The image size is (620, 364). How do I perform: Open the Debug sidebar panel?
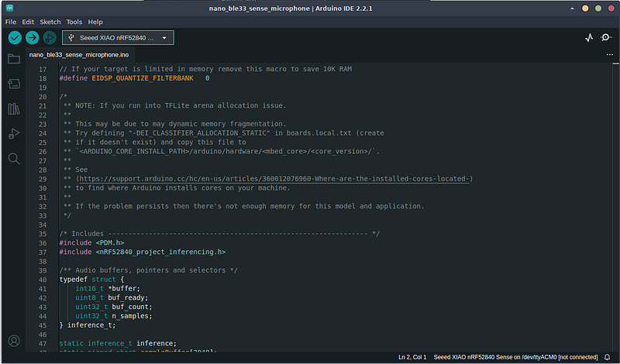14,133
